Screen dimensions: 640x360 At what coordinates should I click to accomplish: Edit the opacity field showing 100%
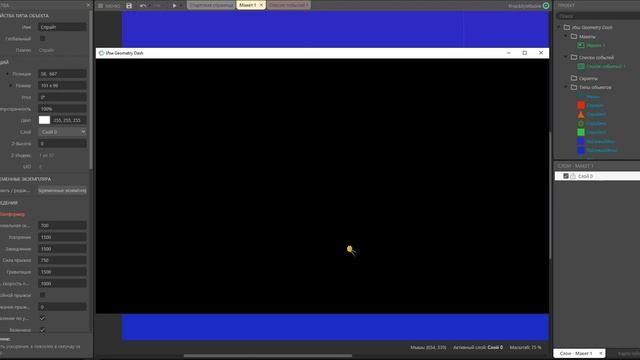click(x=62, y=109)
